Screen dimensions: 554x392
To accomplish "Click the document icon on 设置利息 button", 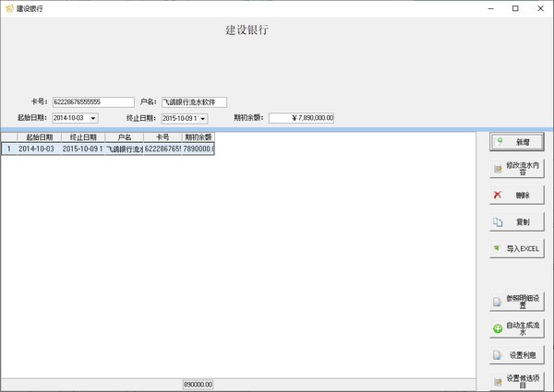I will coord(497,355).
